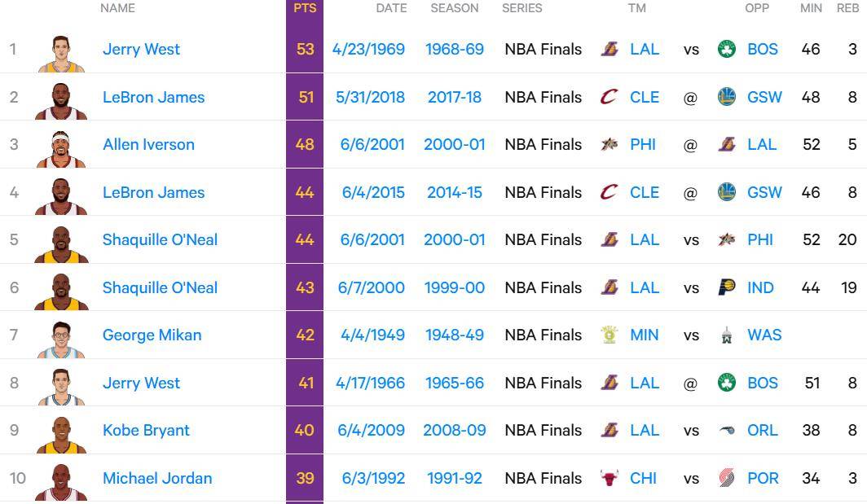Viewport: 867px width, 504px height.
Task: Click the Celtics logo in row 1
Action: [x=727, y=49]
